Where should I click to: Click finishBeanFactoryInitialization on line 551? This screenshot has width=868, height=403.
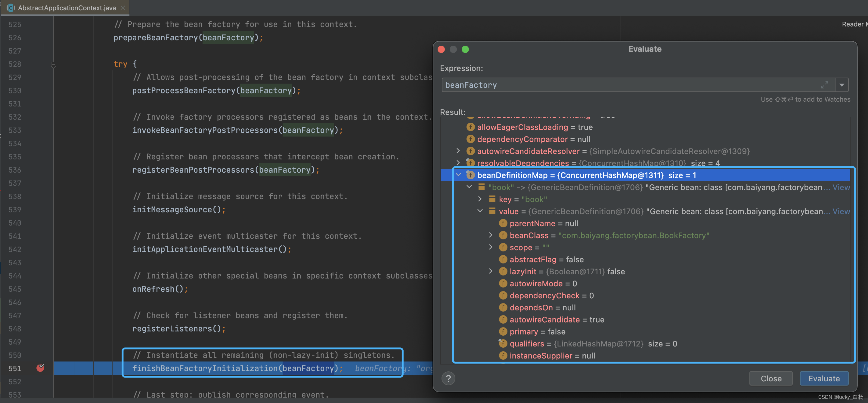(205, 368)
